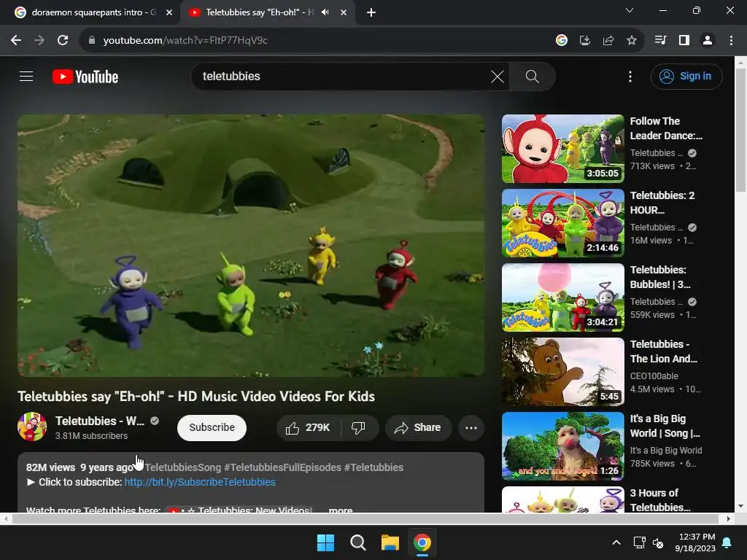Open the tab search dropdown chevron
This screenshot has width=747, height=560.
(x=630, y=10)
